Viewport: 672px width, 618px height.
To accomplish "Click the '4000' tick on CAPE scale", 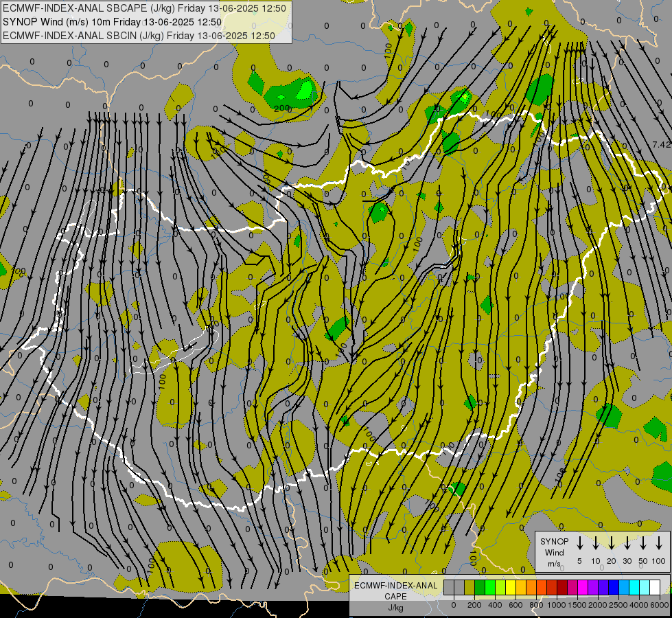I will tap(639, 605).
